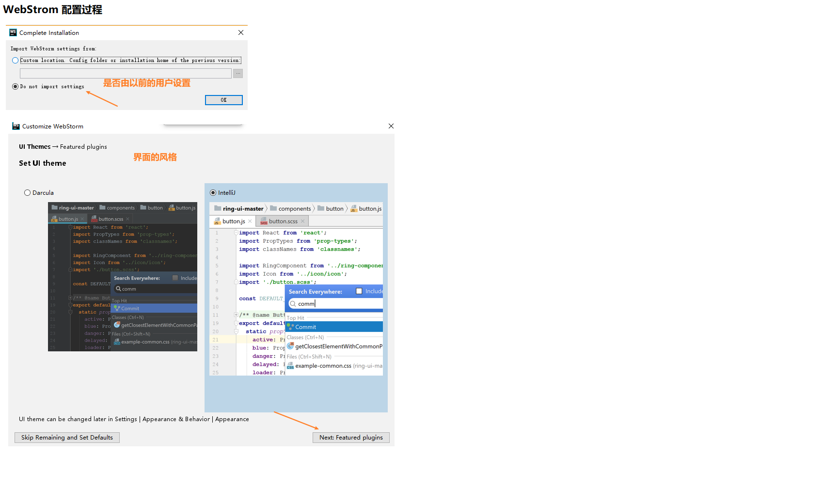Pick the IntelliJ light theme preview image
The height and width of the screenshot is (504, 823).
click(x=296, y=289)
